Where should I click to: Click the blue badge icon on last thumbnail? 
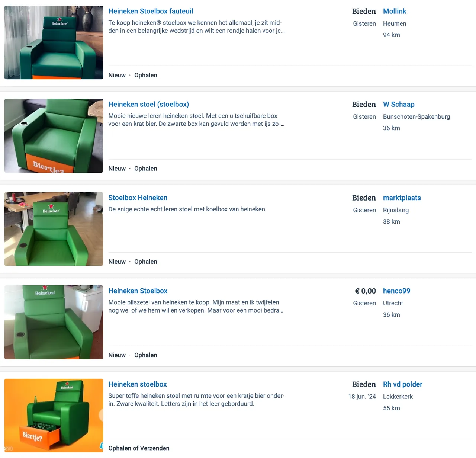[101, 445]
